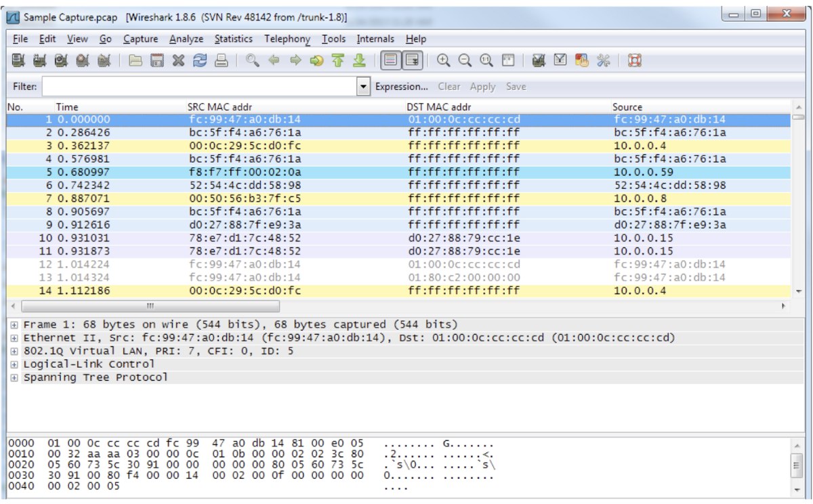This screenshot has height=504, width=813.
Task: Select packet 7 with source 10.0.0.8
Action: pos(398,198)
